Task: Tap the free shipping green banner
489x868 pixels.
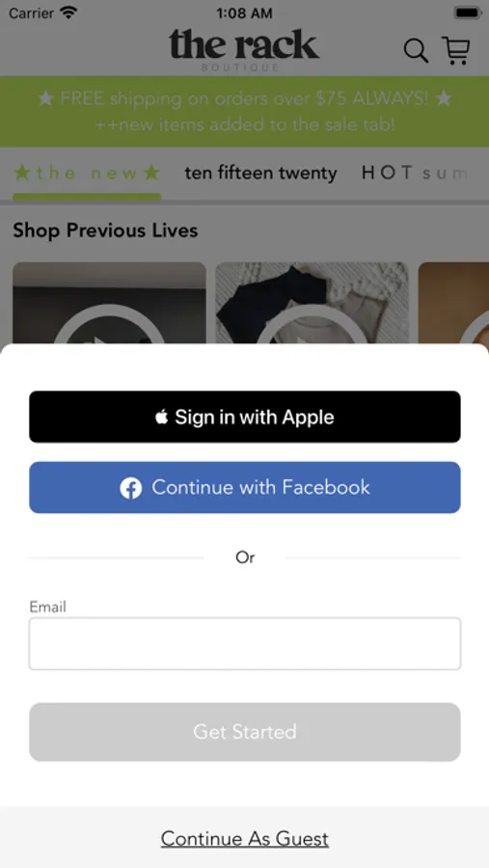Action: (x=244, y=112)
